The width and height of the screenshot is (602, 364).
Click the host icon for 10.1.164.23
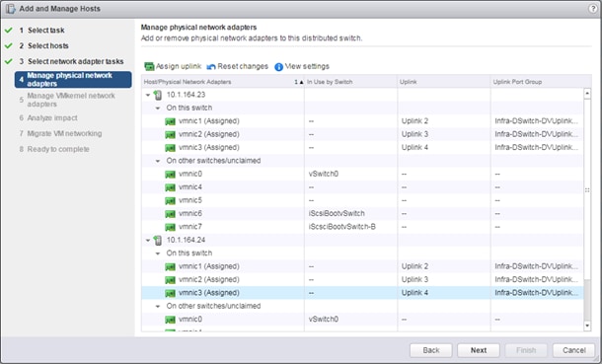click(x=158, y=95)
